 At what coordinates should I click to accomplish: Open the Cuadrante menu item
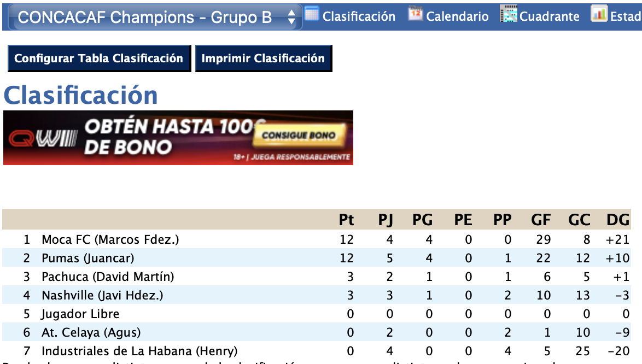pyautogui.click(x=550, y=16)
